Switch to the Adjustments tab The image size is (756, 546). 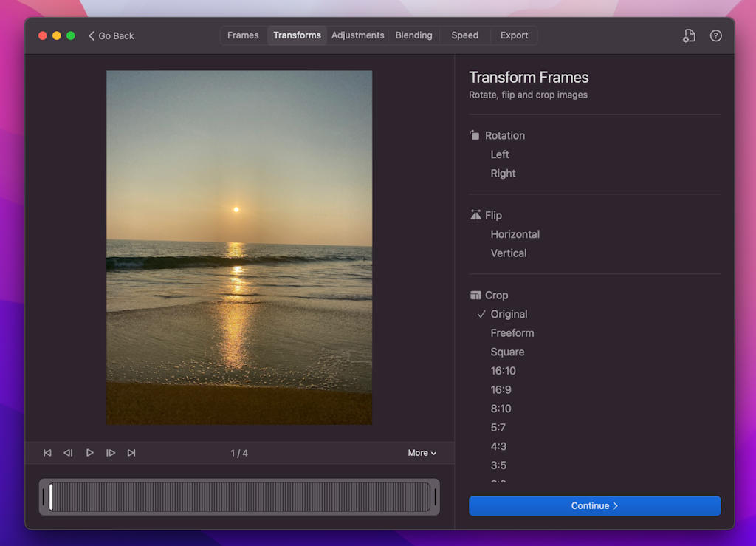click(357, 35)
